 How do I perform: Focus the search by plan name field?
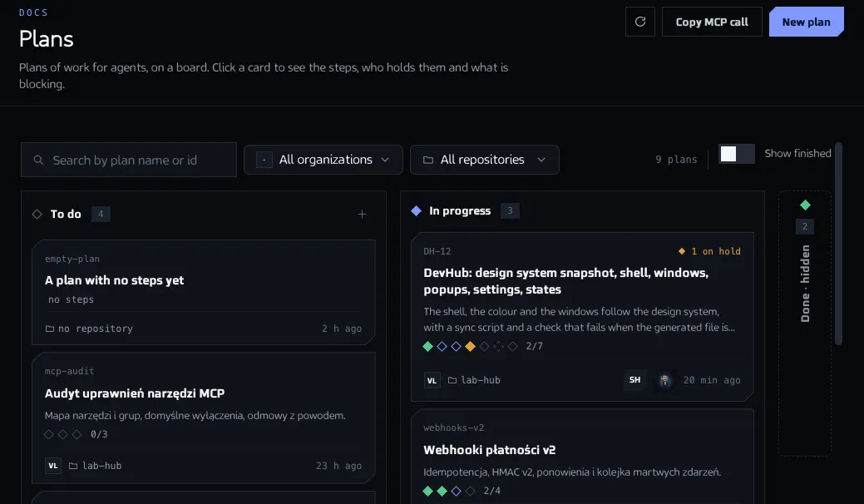[129, 160]
